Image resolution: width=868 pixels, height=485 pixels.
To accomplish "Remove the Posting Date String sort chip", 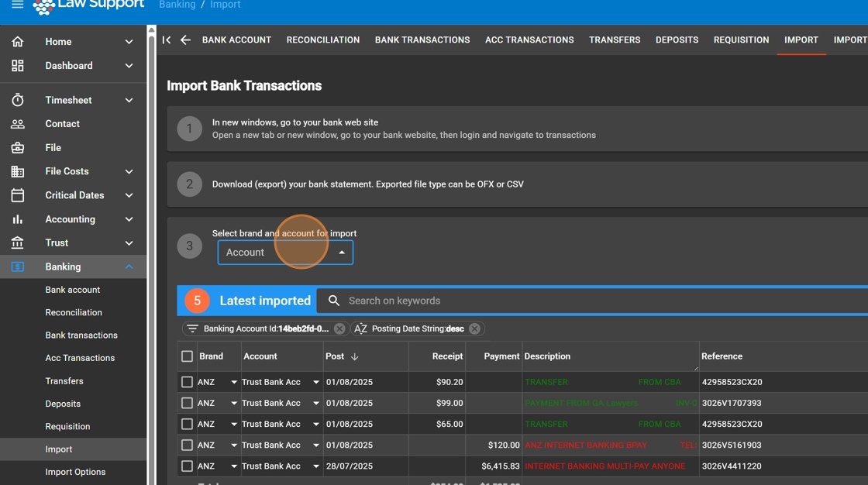I will point(474,328).
